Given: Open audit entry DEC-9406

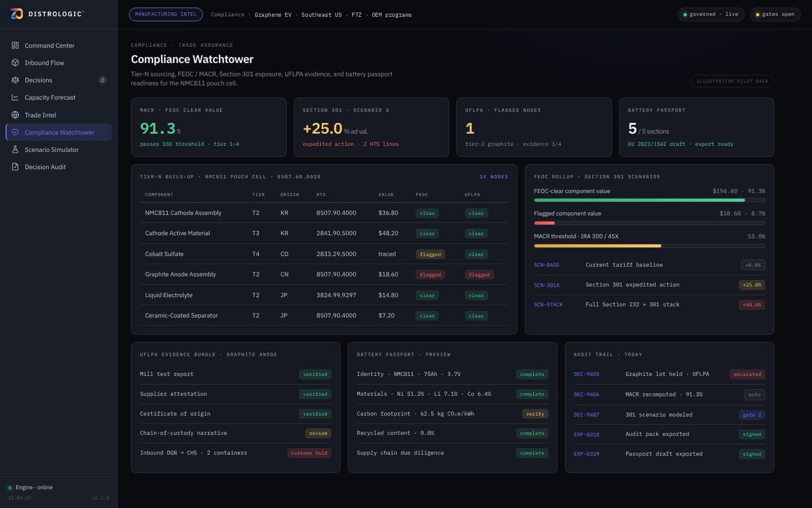Looking at the screenshot, I should pos(586,395).
